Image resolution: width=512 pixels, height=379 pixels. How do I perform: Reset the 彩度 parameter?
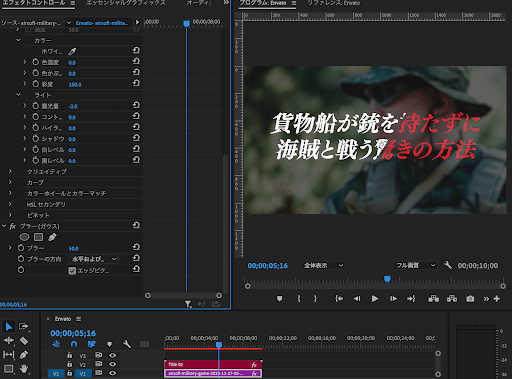136,83
